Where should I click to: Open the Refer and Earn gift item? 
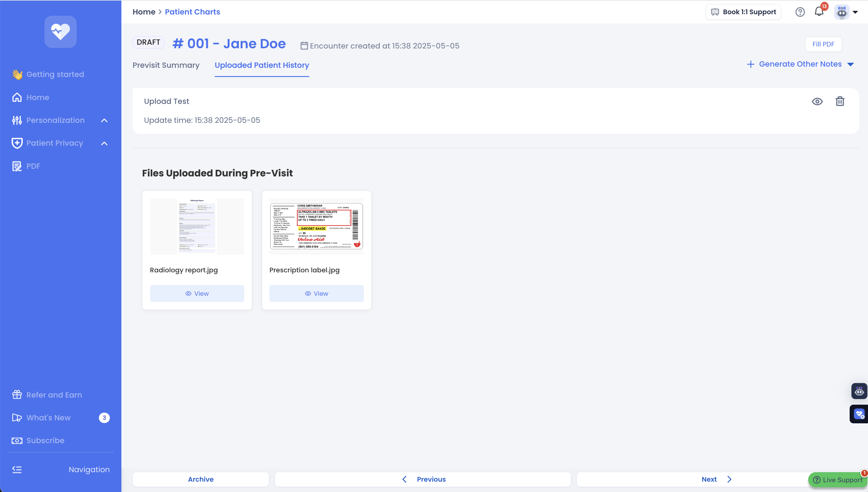coord(54,395)
